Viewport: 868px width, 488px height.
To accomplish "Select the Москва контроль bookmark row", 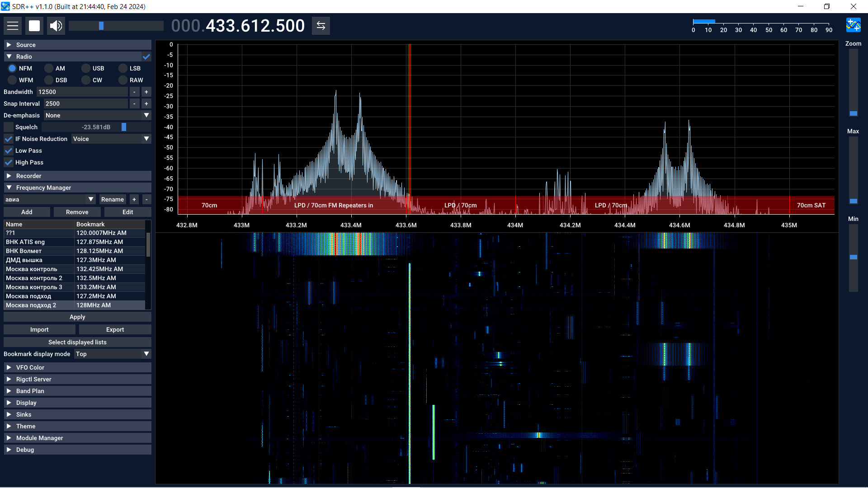I will tap(38, 269).
